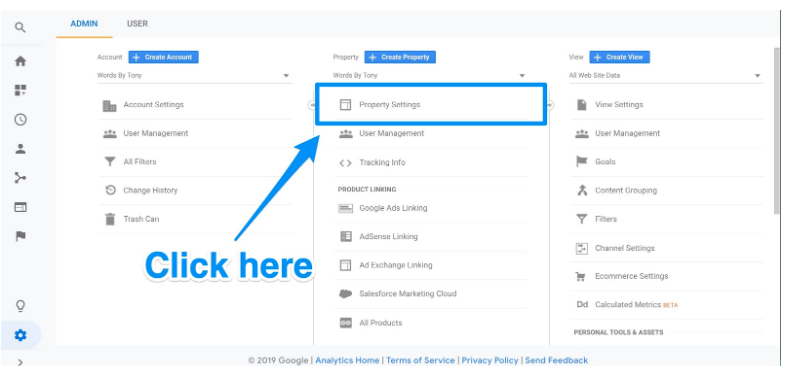Screen dimensions: 786x386
Task: Click the Discover lightbulb icon
Action: [20, 305]
